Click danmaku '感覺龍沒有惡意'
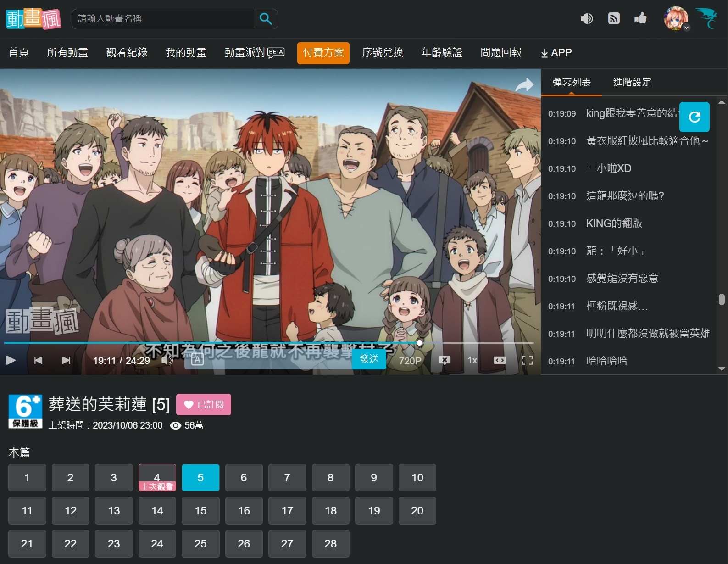The image size is (728, 564). pyautogui.click(x=622, y=279)
